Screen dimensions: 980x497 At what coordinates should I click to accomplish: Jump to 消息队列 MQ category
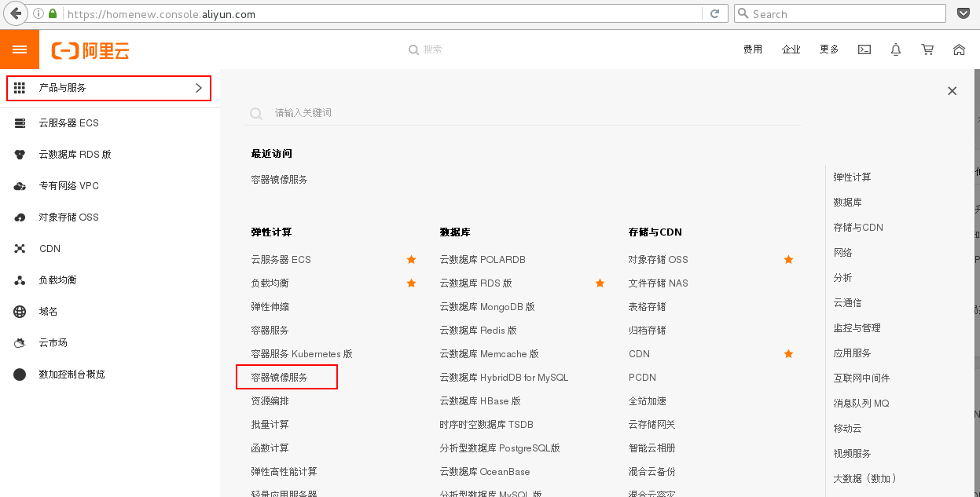click(861, 404)
